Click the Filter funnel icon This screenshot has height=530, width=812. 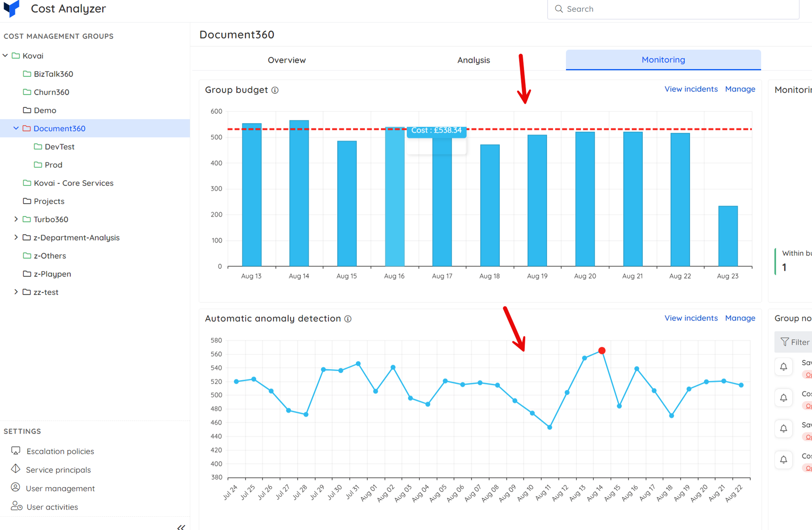784,342
